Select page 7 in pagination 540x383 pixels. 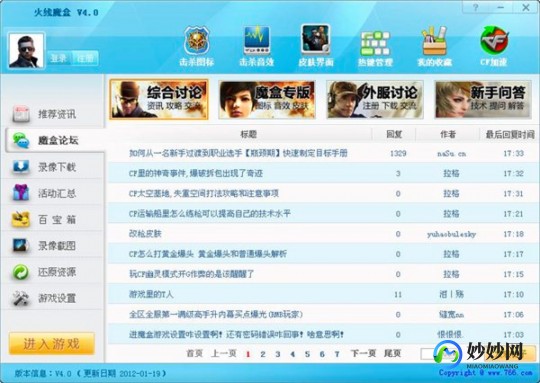(x=337, y=354)
